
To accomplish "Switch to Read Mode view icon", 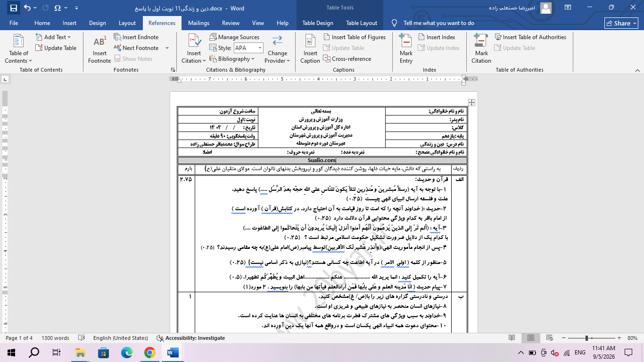I will tap(512, 338).
